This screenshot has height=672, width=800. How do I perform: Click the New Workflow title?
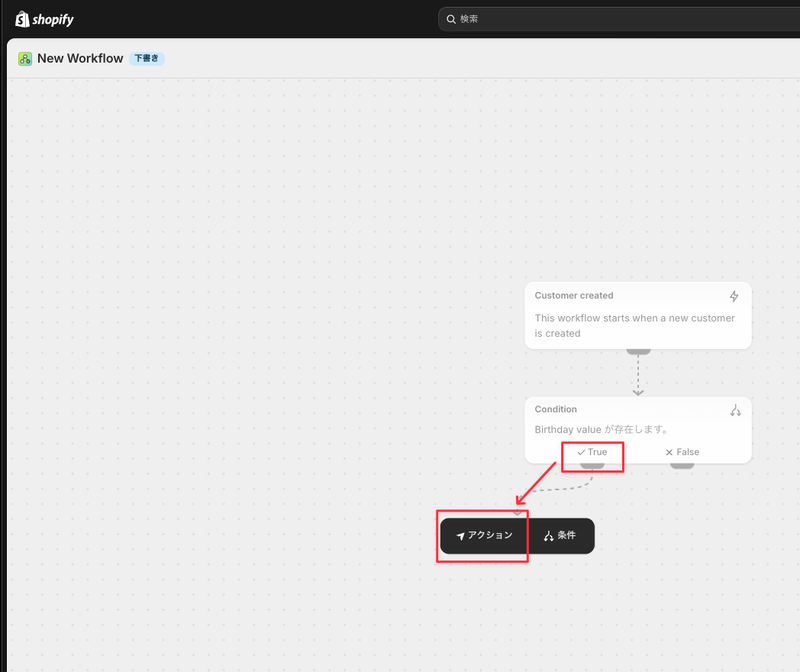pos(80,59)
